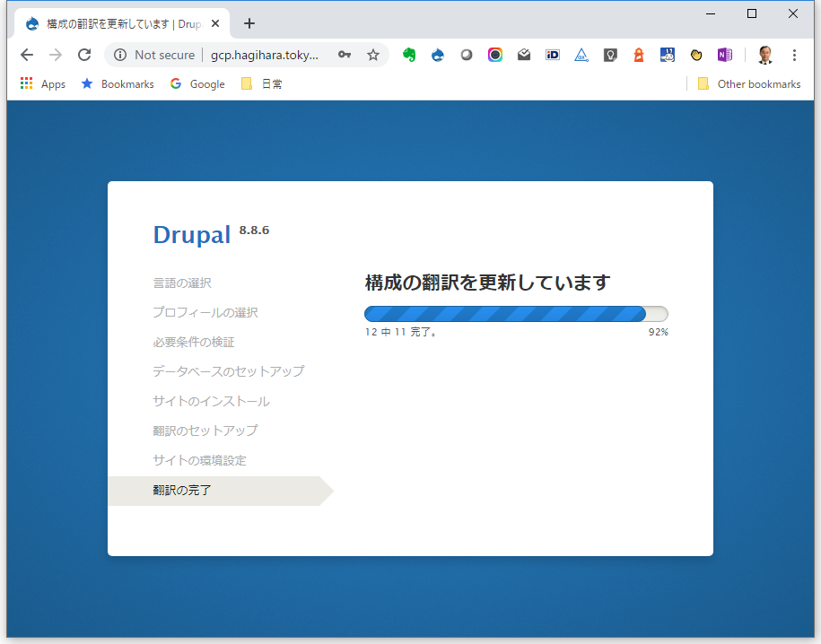Reload the current page
Viewport: 821px width, 644px height.
point(84,55)
